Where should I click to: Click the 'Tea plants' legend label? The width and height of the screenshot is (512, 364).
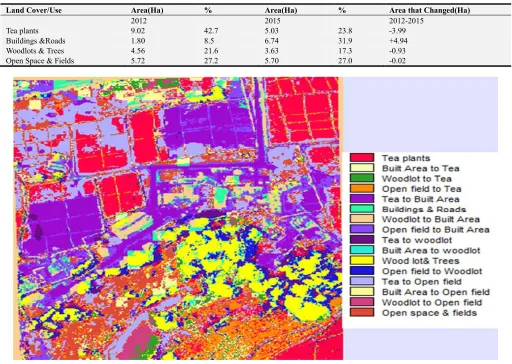click(x=406, y=158)
